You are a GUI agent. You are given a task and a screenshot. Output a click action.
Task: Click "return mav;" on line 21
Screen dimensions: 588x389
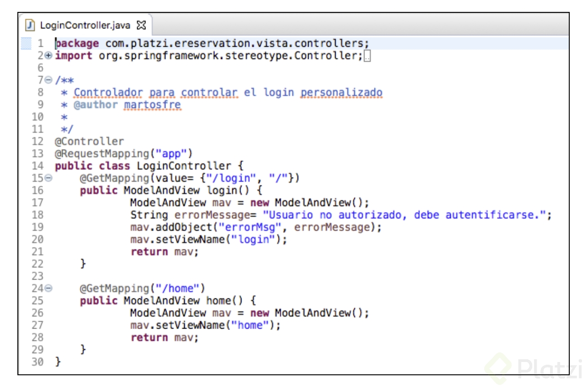165,252
